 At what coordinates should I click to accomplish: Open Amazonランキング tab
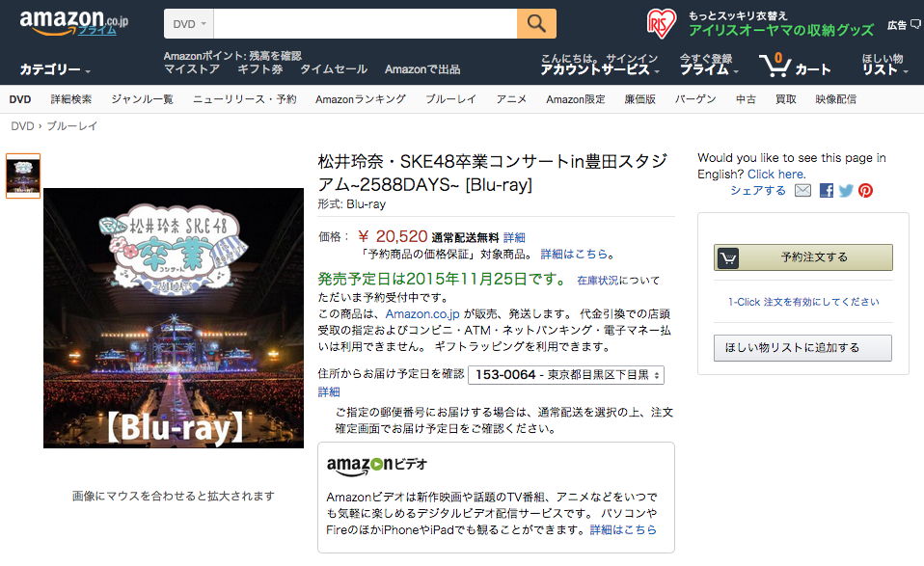point(360,99)
